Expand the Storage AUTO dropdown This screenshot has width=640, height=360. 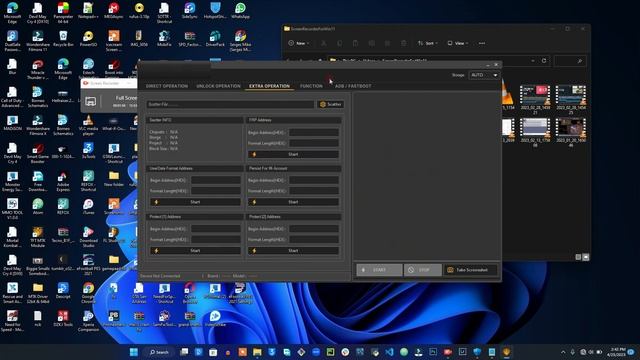[x=484, y=75]
